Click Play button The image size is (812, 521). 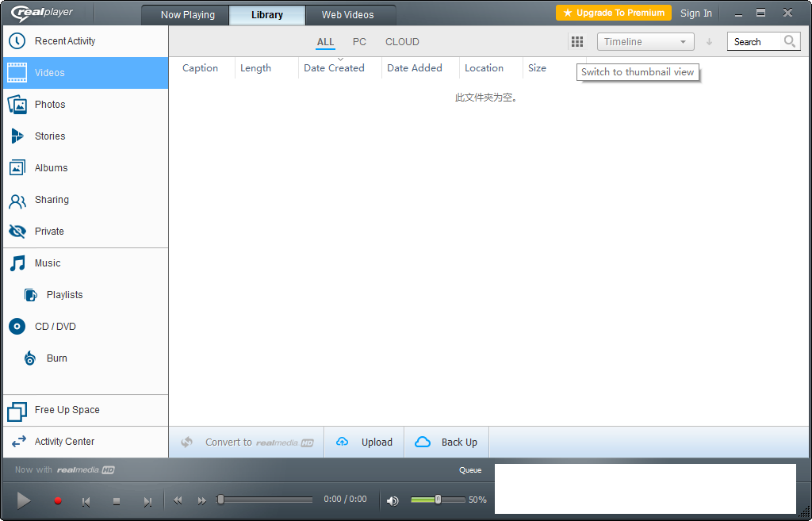23,500
